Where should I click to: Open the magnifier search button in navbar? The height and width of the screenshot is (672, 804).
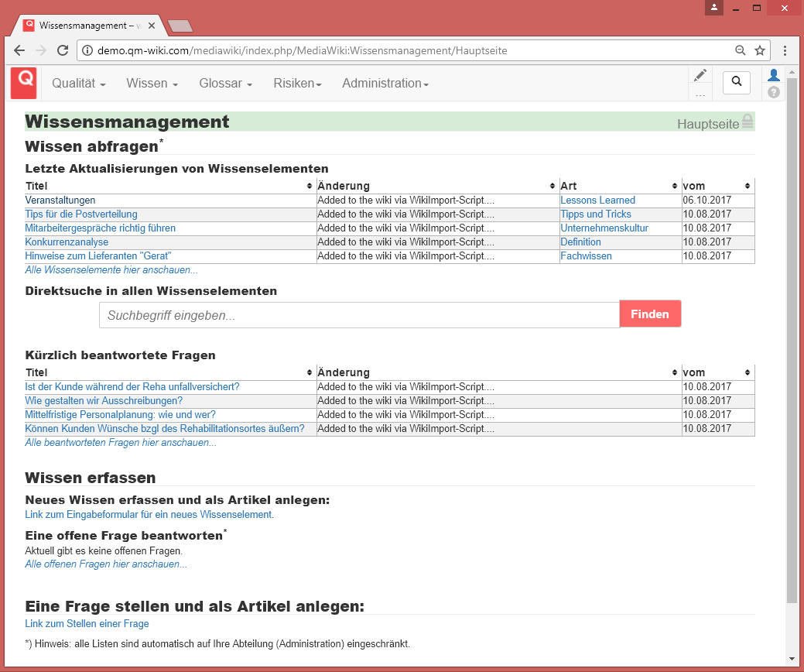click(736, 81)
